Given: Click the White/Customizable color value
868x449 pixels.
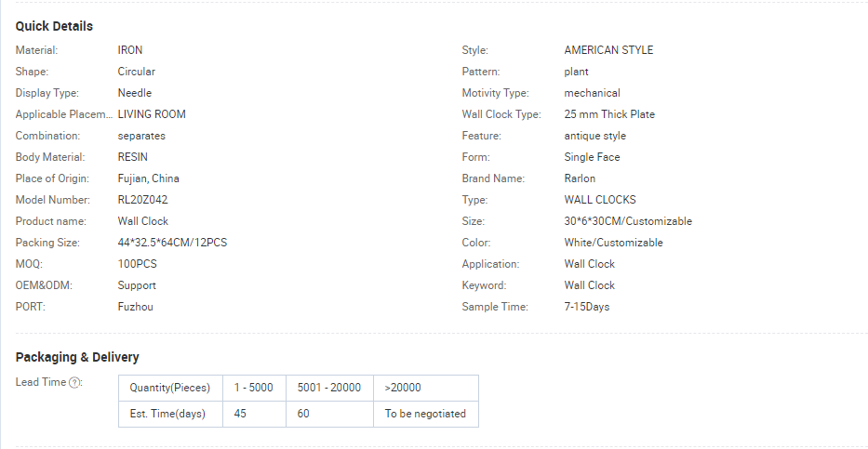Looking at the screenshot, I should pyautogui.click(x=613, y=243).
